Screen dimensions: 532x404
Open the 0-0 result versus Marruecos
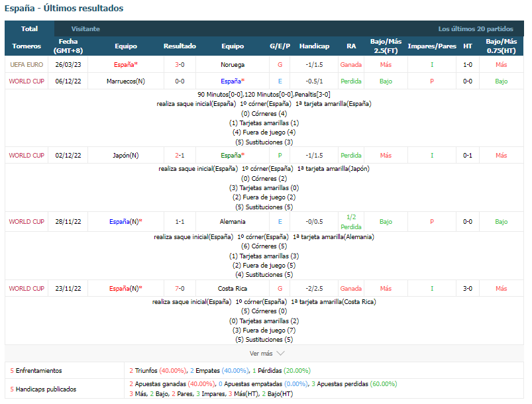click(x=180, y=81)
